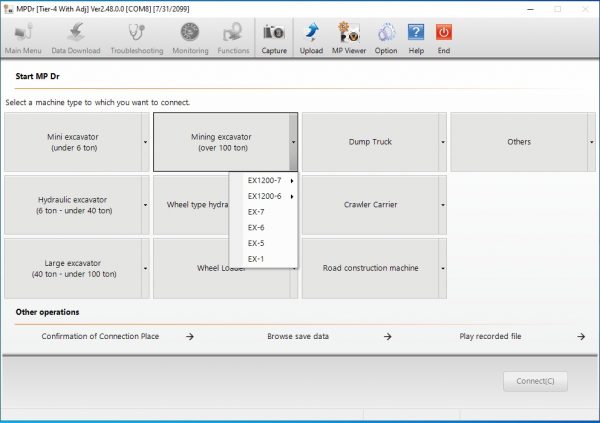Image resolution: width=600 pixels, height=423 pixels.
Task: Open Browse save data
Action: [x=298, y=336]
